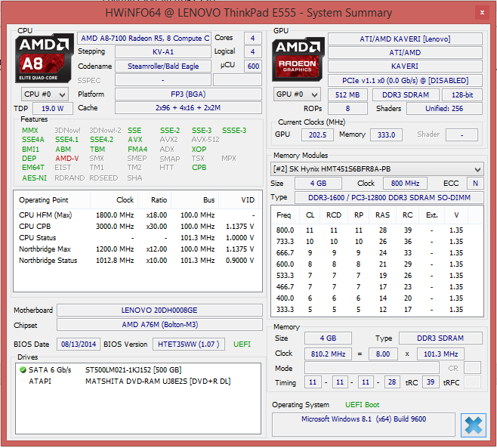Screen dimensions: 497x448
Task: Select the 800.0 frequency timing row
Action: coord(377,230)
